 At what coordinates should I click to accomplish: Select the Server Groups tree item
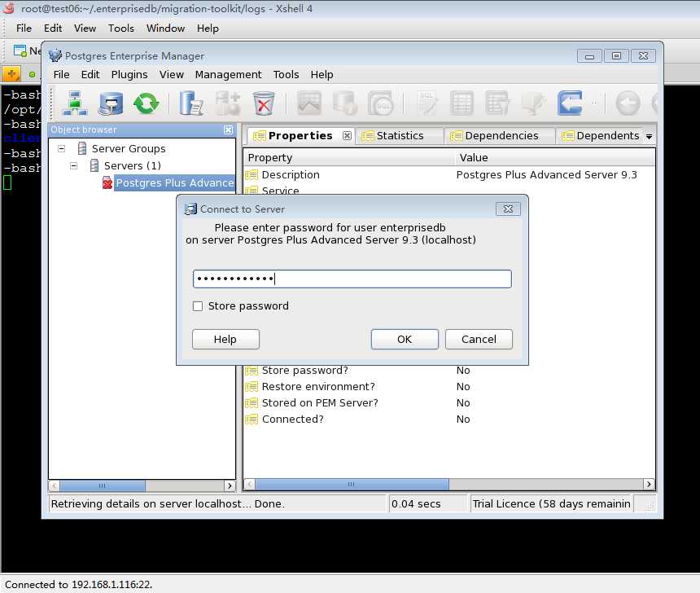click(129, 148)
